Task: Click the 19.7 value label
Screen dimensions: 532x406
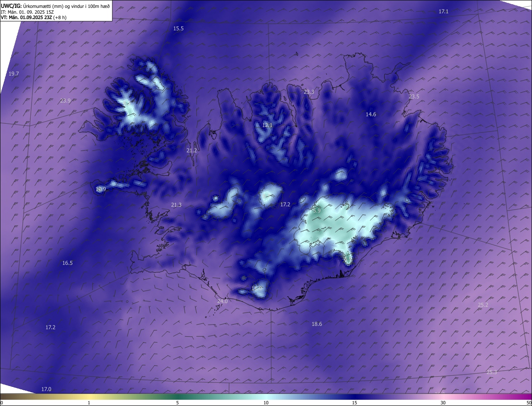Action: tap(14, 73)
